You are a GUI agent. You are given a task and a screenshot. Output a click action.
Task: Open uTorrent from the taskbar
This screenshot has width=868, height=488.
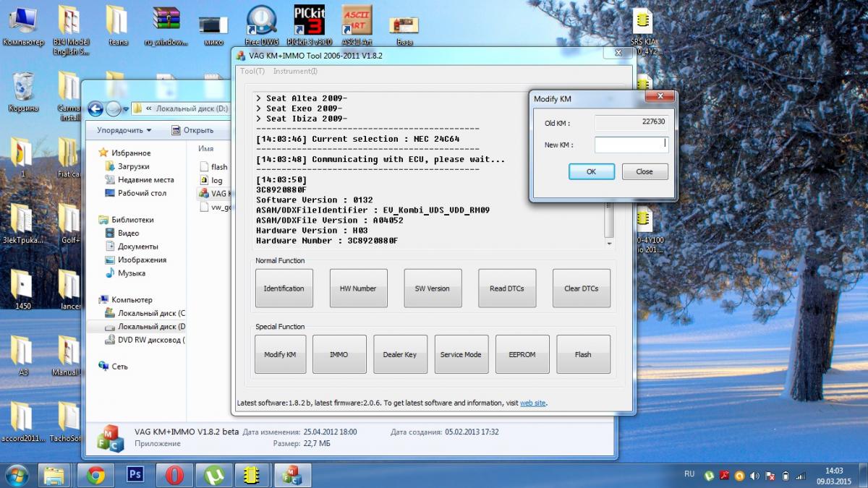[x=213, y=475]
